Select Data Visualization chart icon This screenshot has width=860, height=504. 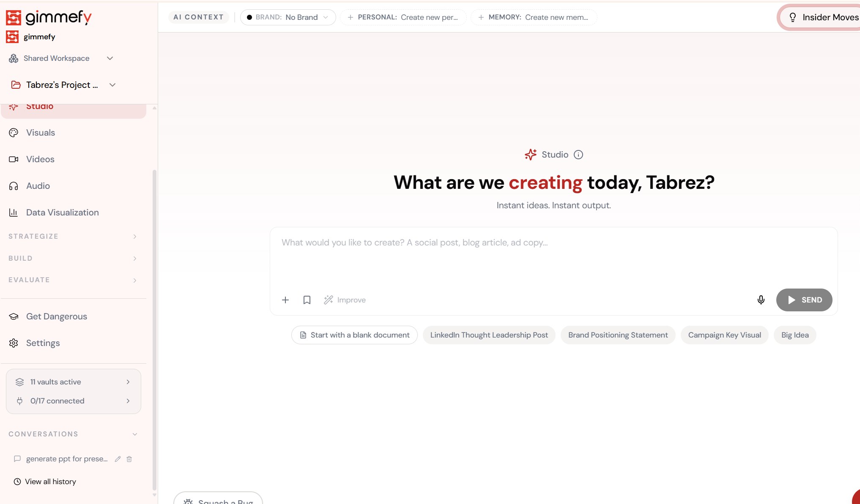tap(14, 212)
